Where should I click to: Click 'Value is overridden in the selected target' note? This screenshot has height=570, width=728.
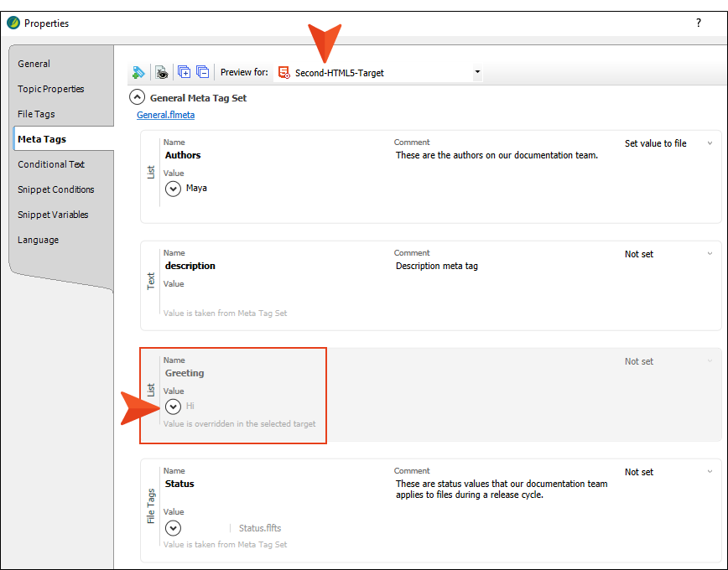point(240,424)
